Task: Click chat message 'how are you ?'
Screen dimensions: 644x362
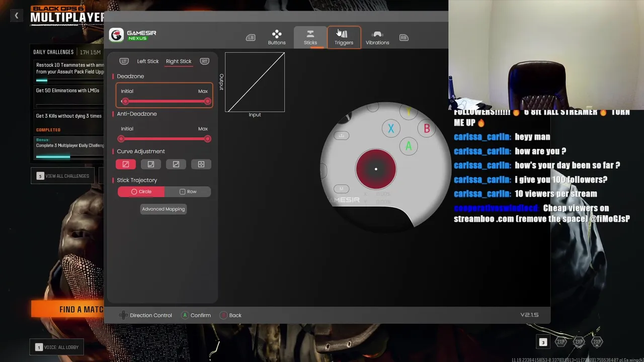Action: [540, 151]
